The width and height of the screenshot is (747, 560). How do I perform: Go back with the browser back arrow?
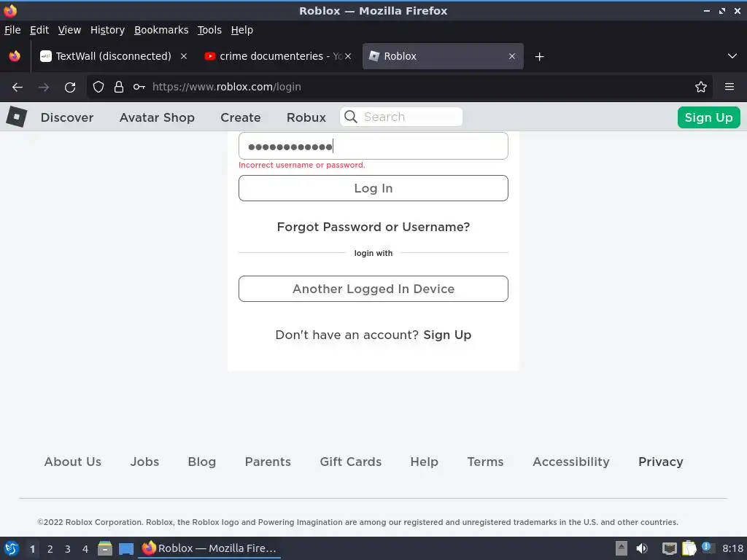[18, 87]
